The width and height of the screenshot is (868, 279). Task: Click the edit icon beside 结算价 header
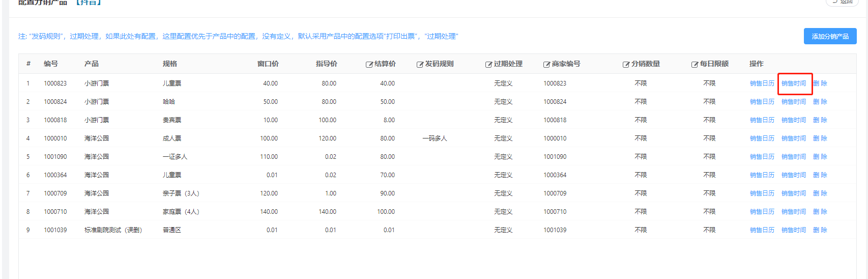(x=369, y=65)
